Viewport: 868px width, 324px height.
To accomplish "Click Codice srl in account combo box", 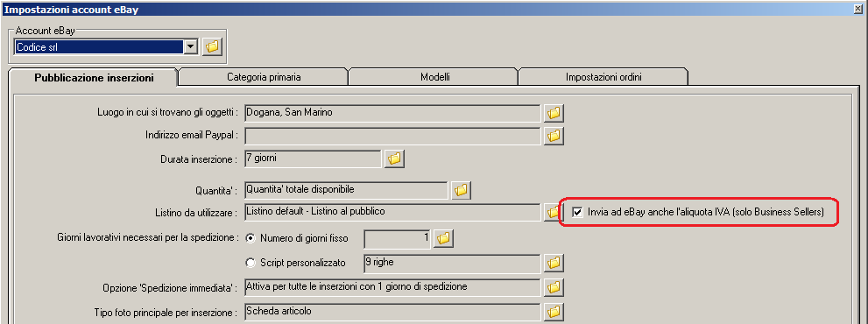I will pyautogui.click(x=99, y=47).
